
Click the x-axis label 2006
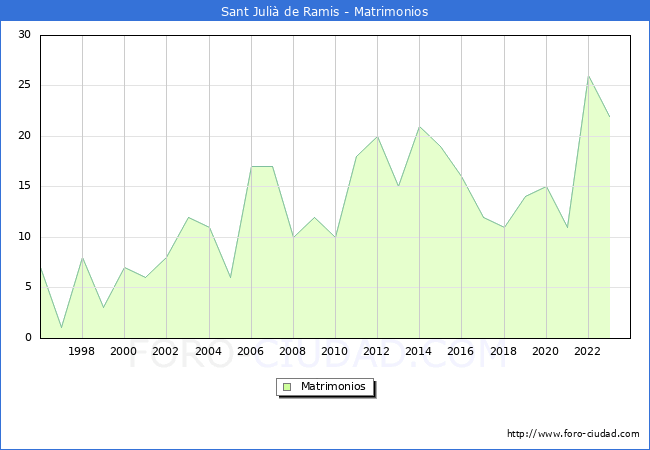point(250,351)
